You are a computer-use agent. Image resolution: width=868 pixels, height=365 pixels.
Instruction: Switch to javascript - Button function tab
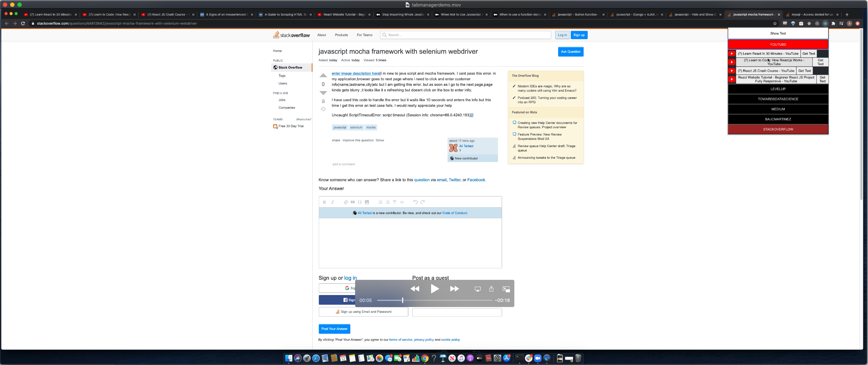(x=578, y=14)
